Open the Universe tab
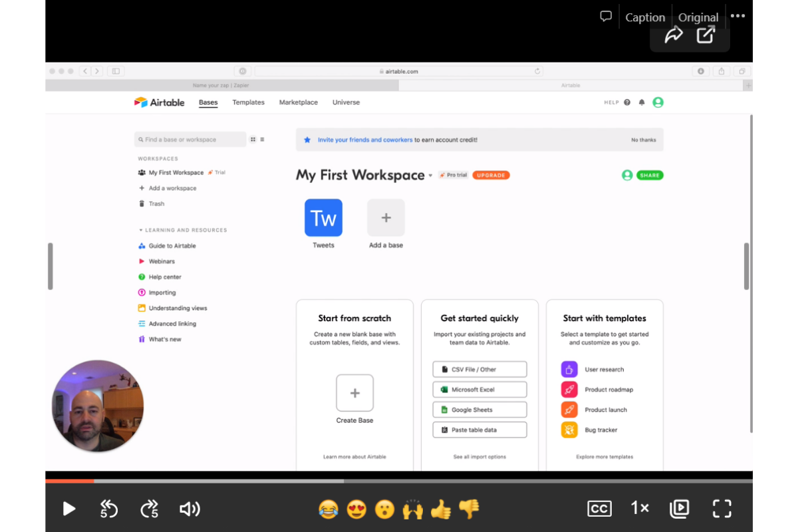The width and height of the screenshot is (798, 532). tap(346, 102)
